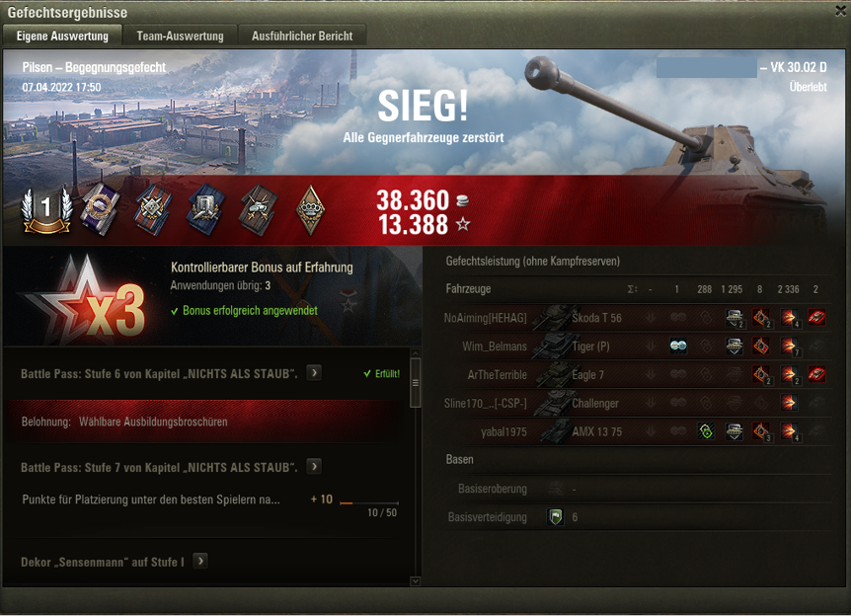This screenshot has height=616, width=851.
Task: Click the mission list scrollbar handle
Action: [x=416, y=383]
